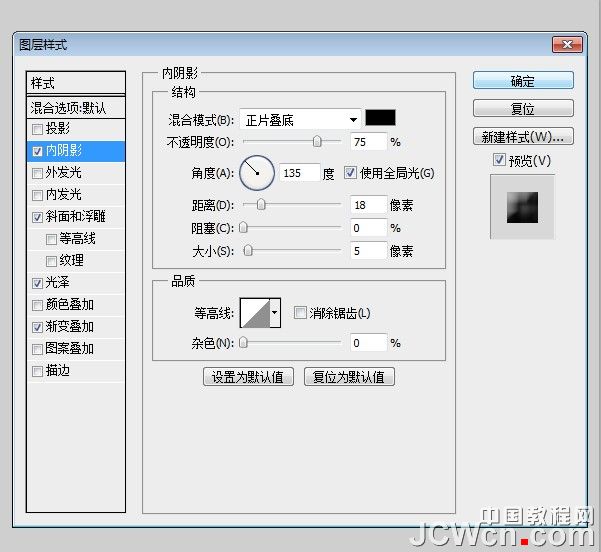Open the contour picker dropdown arrow
Screen dimensions: 601x552
click(x=275, y=313)
